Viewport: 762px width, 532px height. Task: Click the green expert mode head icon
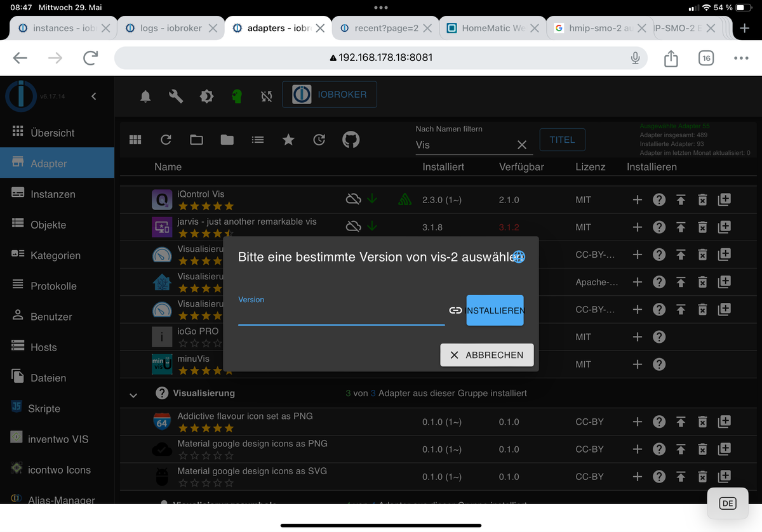(x=237, y=96)
